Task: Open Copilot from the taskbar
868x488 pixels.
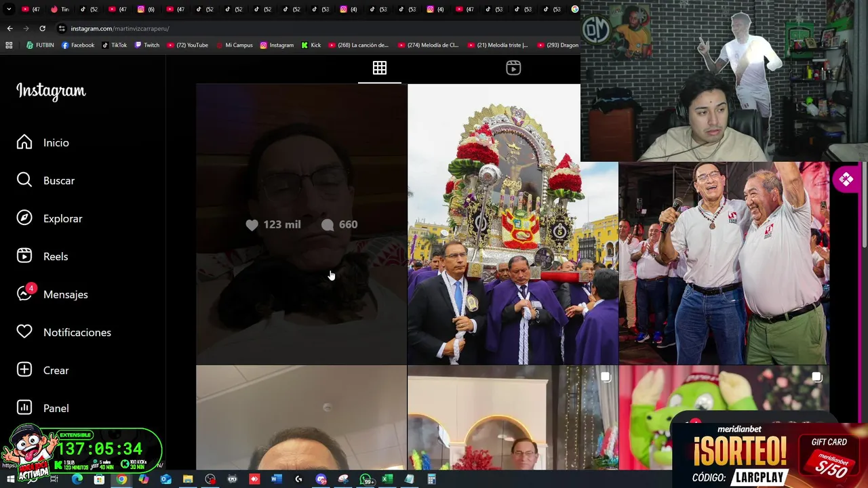Action: (143, 479)
